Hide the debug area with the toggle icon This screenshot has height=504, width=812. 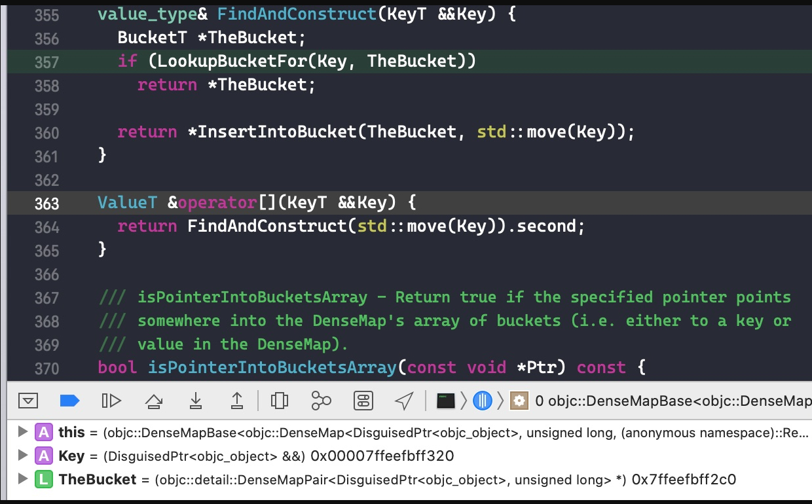coord(28,401)
